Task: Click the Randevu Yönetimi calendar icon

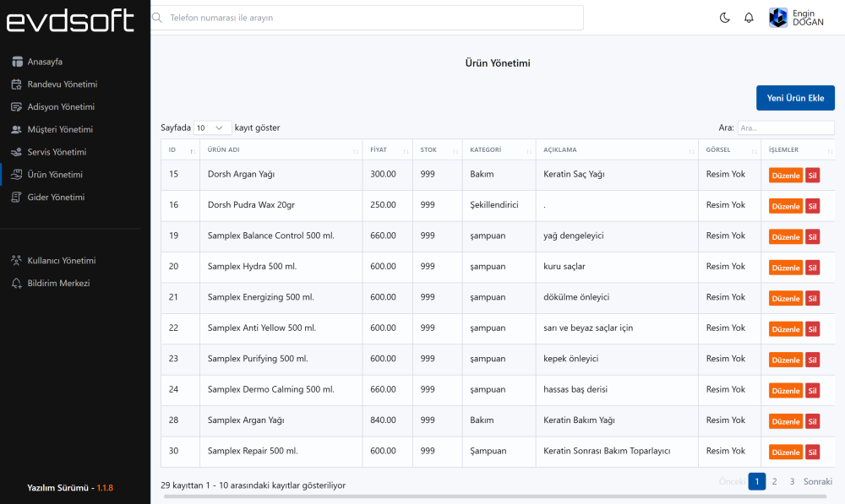Action: [17, 84]
